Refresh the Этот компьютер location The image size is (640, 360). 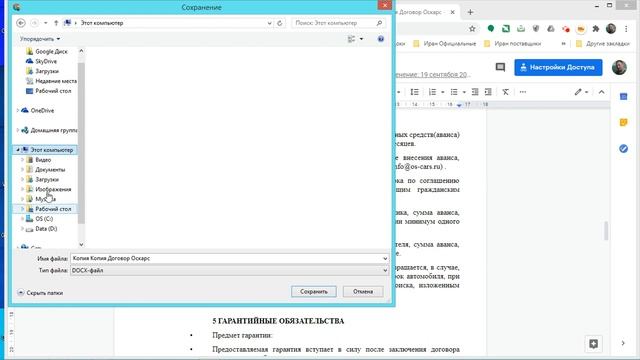coord(280,23)
